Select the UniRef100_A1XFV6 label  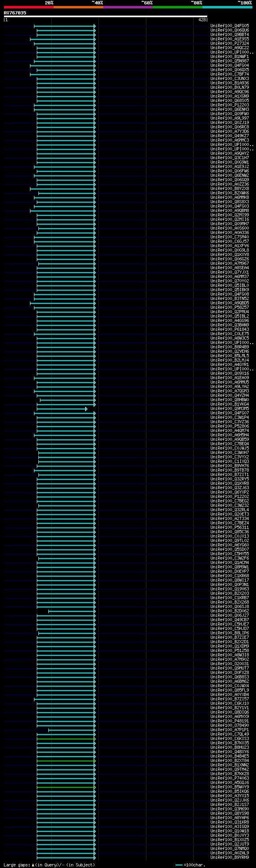(230, 246)
